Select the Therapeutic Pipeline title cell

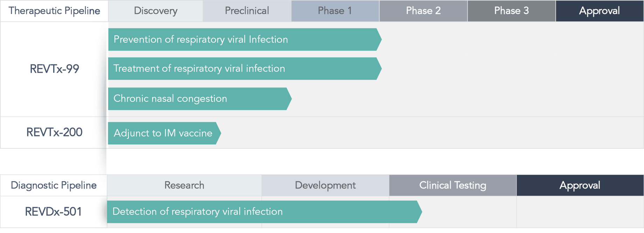coord(54,11)
